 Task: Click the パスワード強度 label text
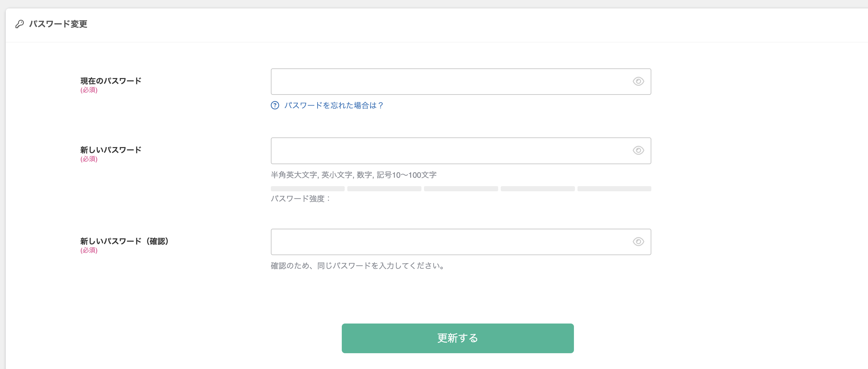click(x=301, y=199)
